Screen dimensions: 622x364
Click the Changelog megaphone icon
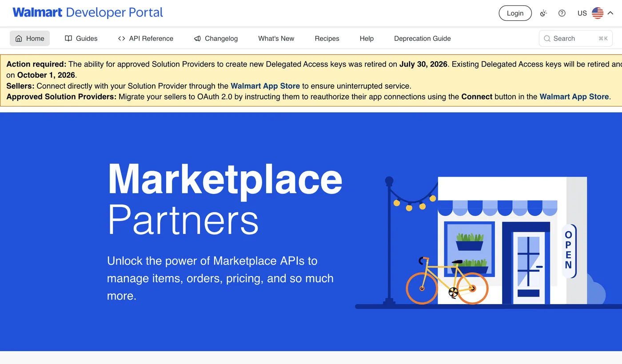click(197, 39)
